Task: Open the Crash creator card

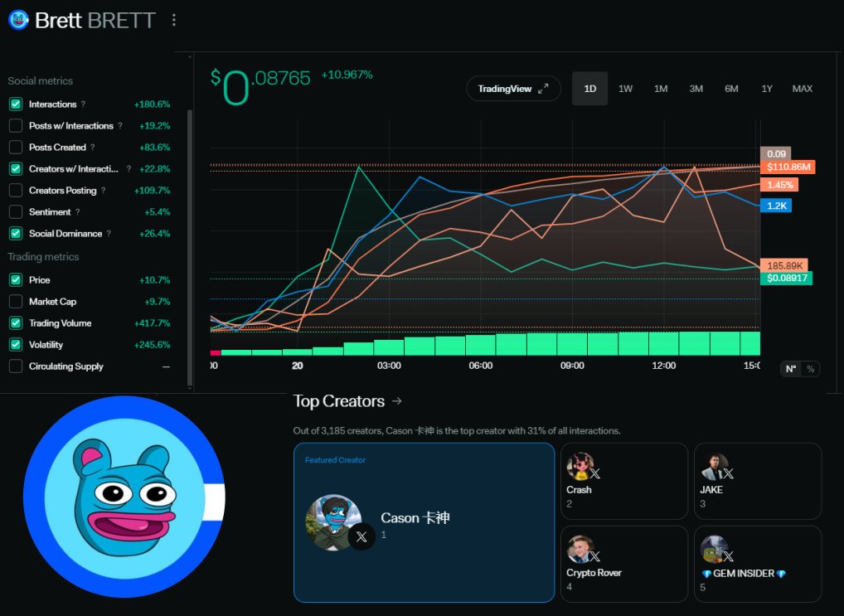Action: tap(624, 481)
